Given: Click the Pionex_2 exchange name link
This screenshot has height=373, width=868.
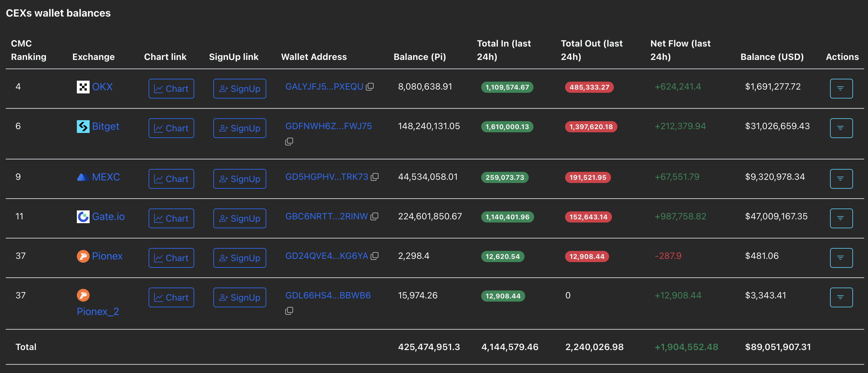Looking at the screenshot, I should click(x=98, y=311).
